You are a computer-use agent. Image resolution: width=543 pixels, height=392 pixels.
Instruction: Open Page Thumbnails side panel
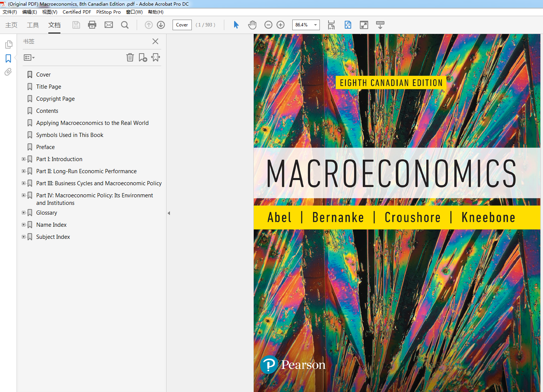8,45
